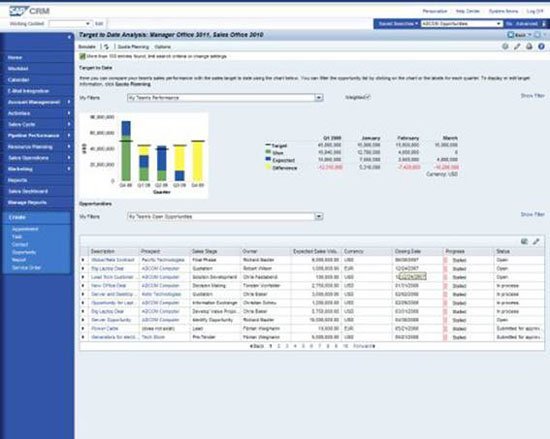Toggle the Weighted checkbox
550x439 pixels.
point(367,97)
